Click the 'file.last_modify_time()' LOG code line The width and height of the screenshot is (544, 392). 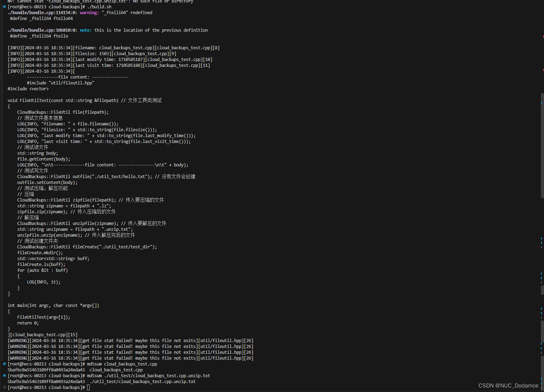106,135
